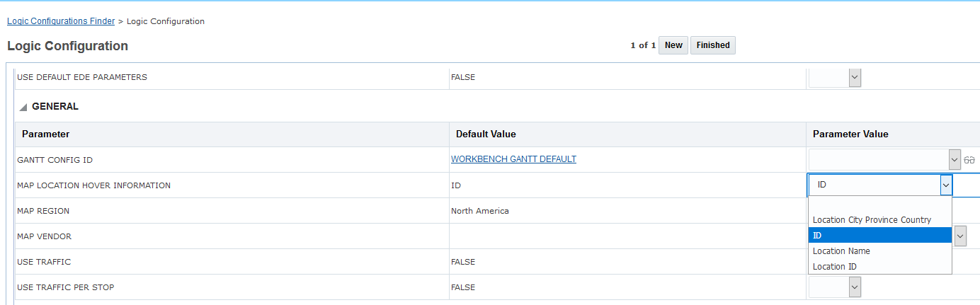Click the Parameter column header
980x305 pixels.
(45, 134)
